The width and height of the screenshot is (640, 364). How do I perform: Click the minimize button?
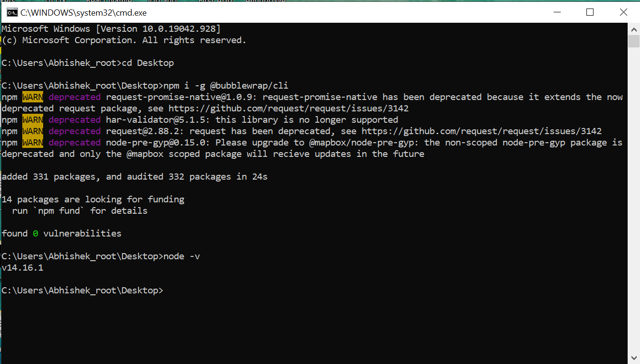pos(556,12)
